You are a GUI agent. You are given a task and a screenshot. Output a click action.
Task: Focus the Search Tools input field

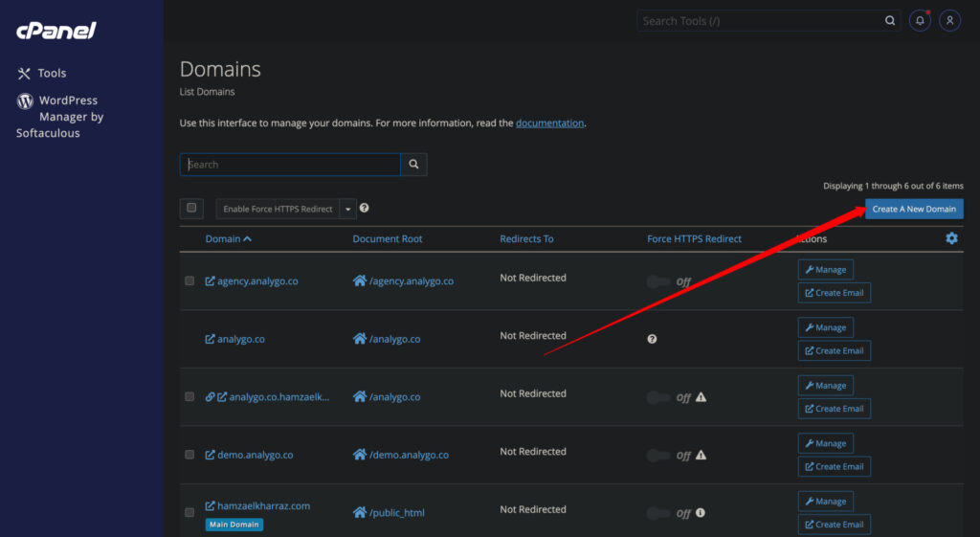tap(761, 20)
